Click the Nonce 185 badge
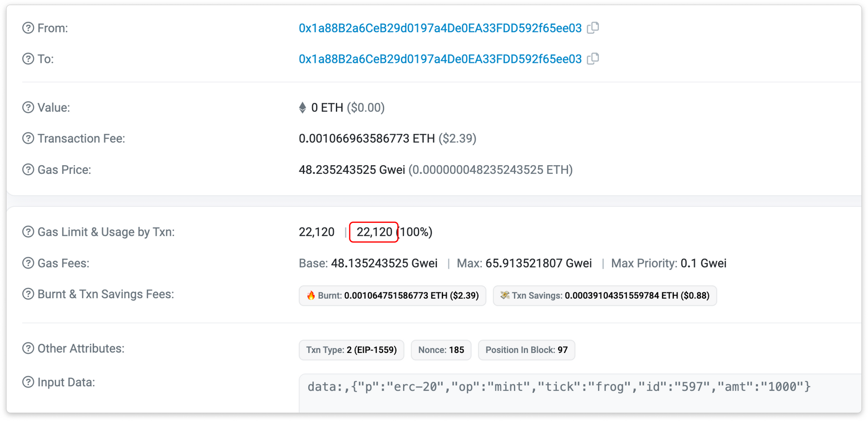868x421 pixels. 441,350
